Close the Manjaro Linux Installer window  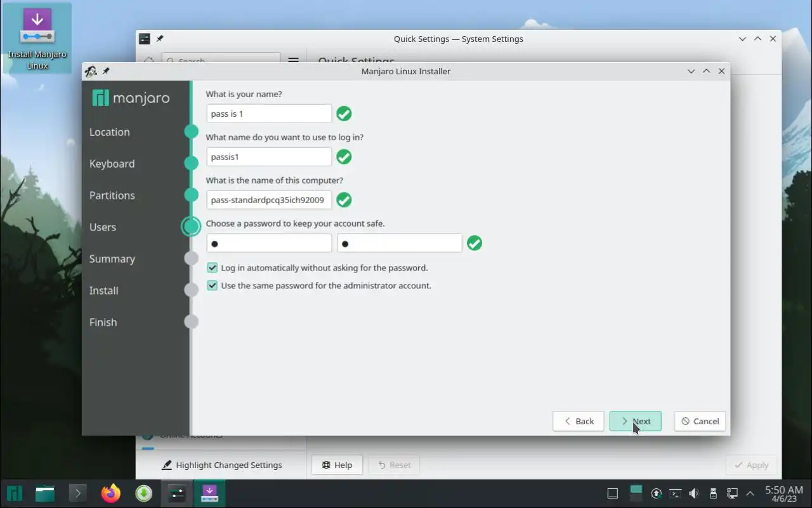(x=721, y=71)
